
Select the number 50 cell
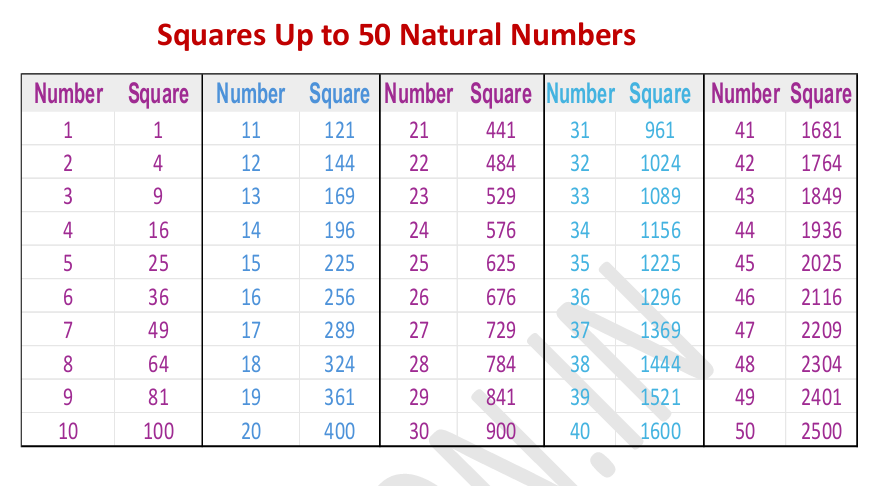pyautogui.click(x=744, y=431)
